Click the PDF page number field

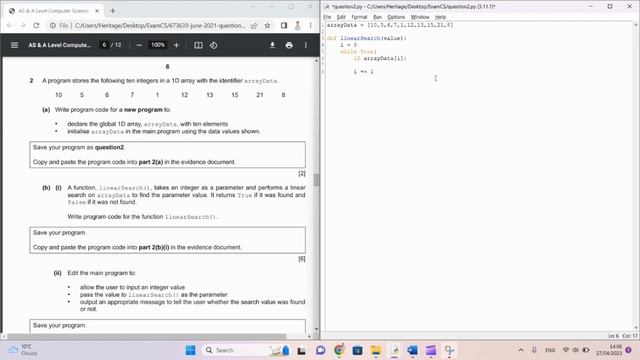tap(104, 45)
